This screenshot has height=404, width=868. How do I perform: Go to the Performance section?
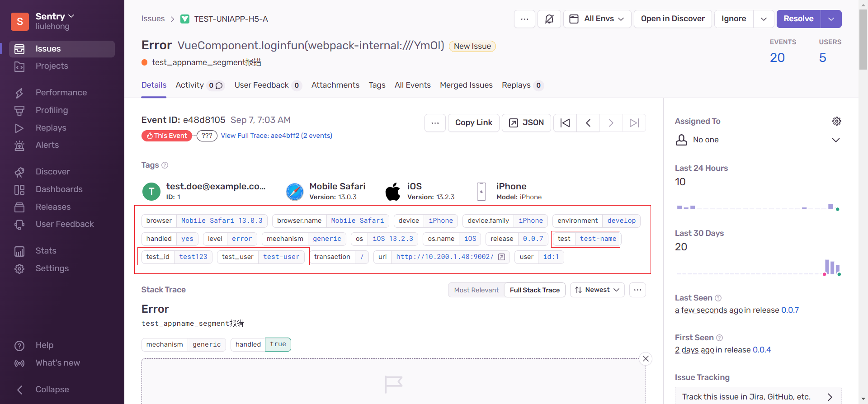tap(62, 93)
